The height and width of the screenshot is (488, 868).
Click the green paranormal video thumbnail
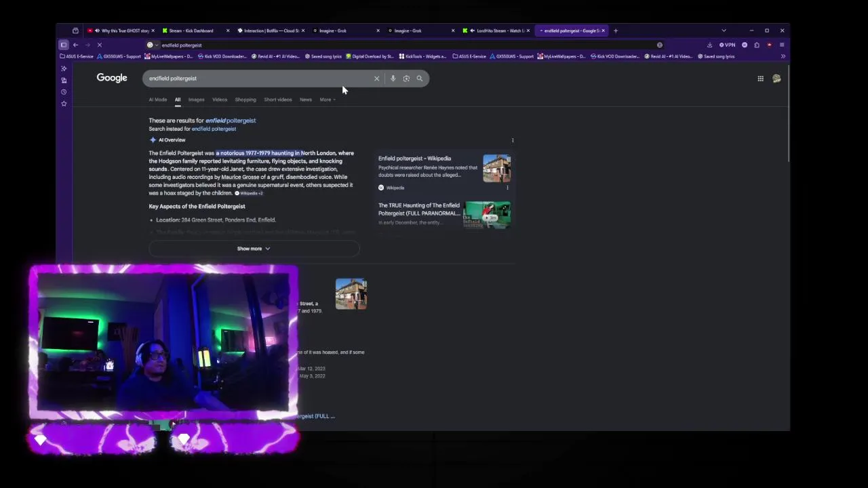coord(488,215)
